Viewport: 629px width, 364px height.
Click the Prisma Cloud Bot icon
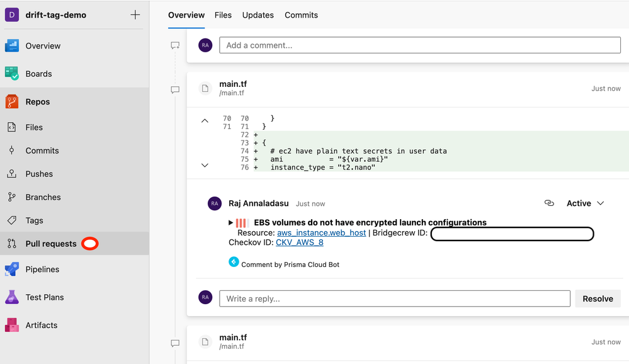(x=234, y=262)
